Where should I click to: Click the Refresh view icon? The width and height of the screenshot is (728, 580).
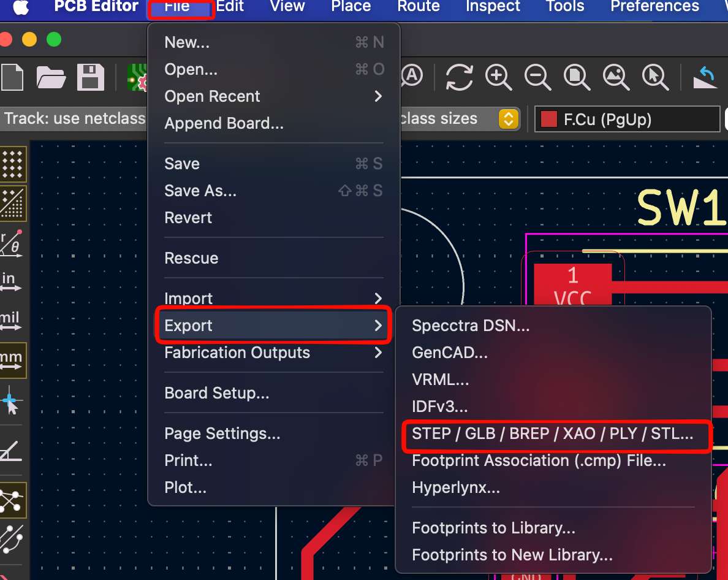coord(459,77)
